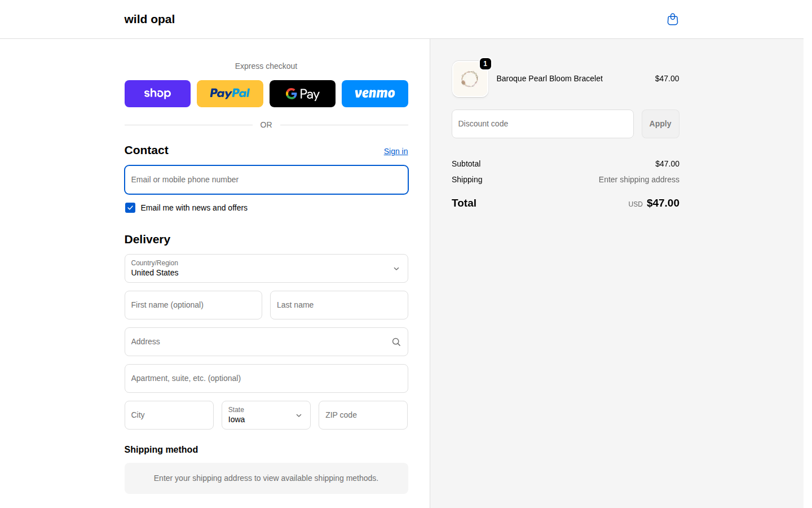Click the total amount $47.00 in bold
This screenshot has height=508, width=812.
tap(663, 203)
